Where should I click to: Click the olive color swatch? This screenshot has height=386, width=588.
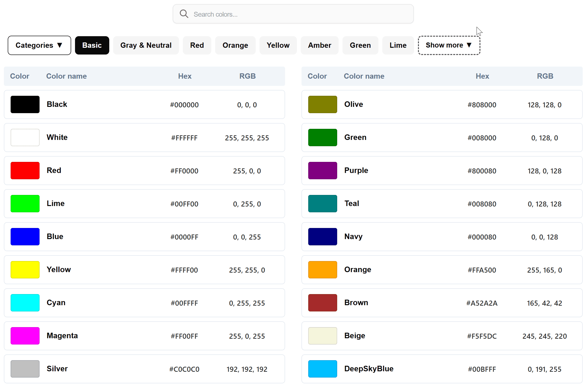pos(322,104)
